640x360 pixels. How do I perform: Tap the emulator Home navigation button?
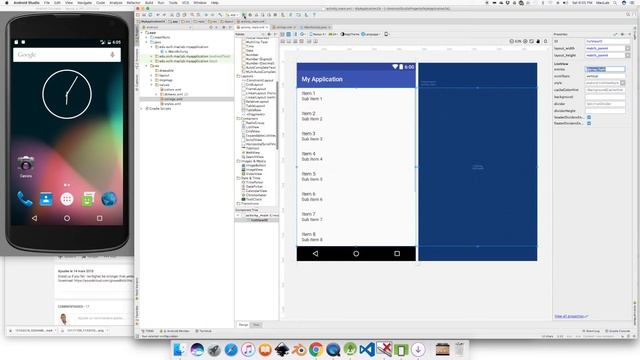click(x=67, y=218)
